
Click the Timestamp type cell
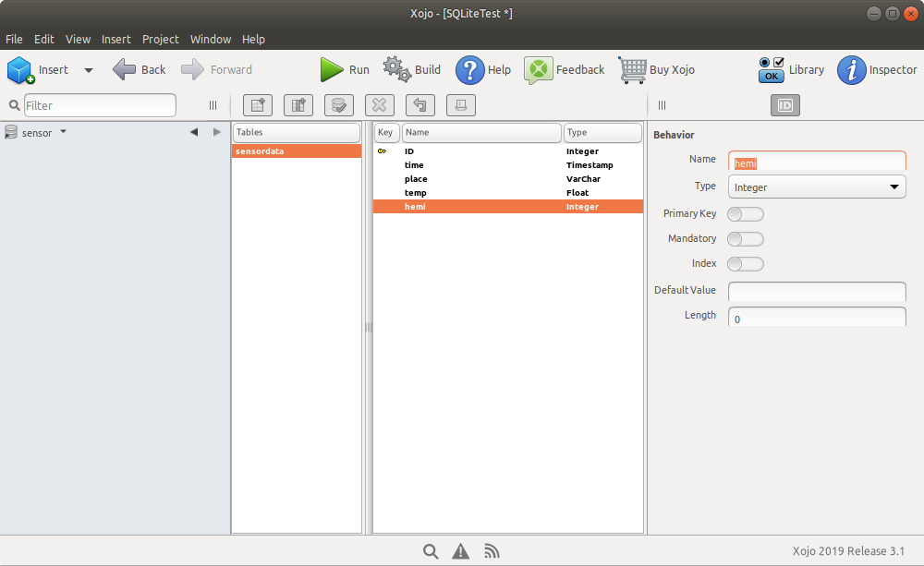590,165
